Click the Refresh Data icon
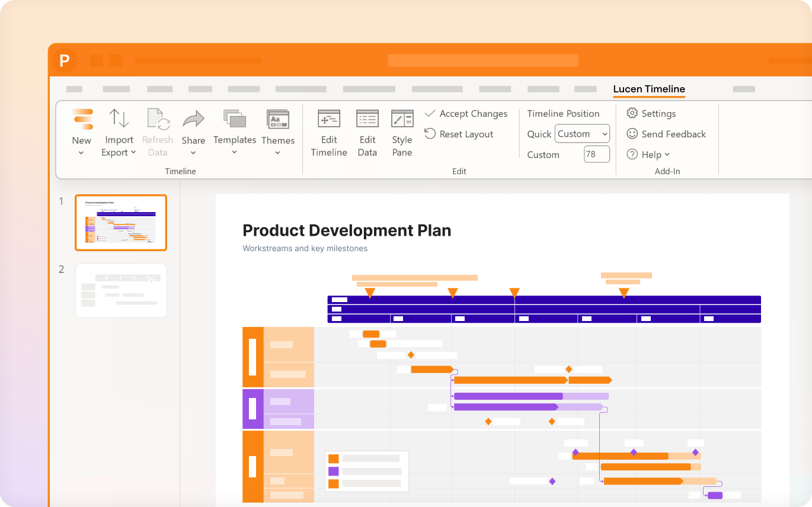This screenshot has height=507, width=812. point(158,119)
